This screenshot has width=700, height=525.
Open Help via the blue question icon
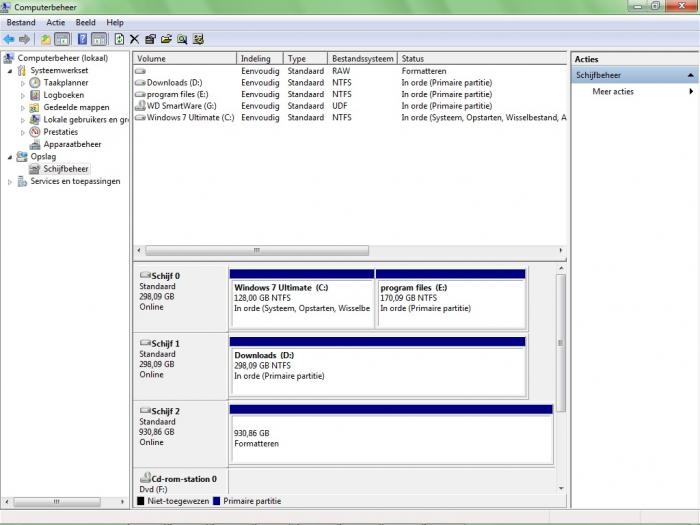(82, 39)
